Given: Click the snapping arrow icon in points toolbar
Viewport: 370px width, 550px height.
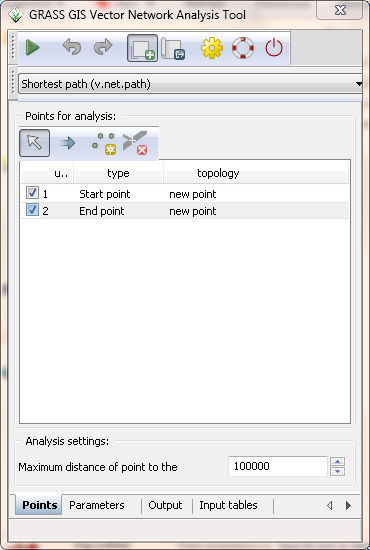Looking at the screenshot, I should [66, 143].
